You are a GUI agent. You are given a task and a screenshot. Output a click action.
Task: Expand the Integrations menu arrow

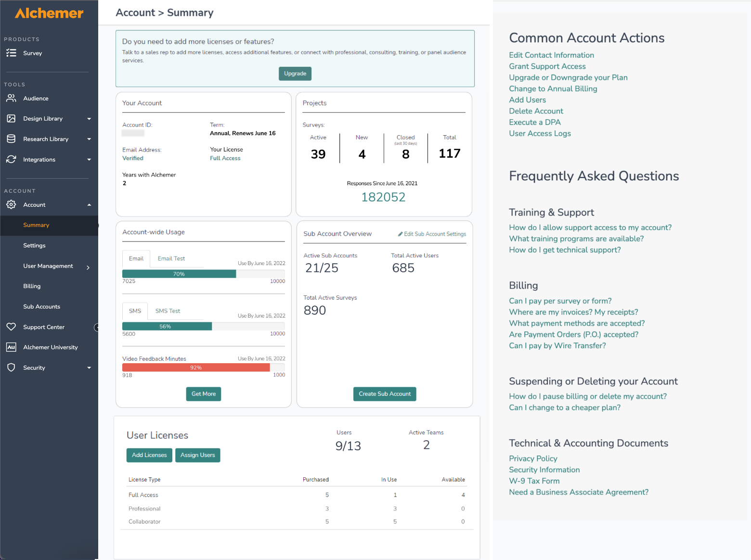pyautogui.click(x=89, y=160)
